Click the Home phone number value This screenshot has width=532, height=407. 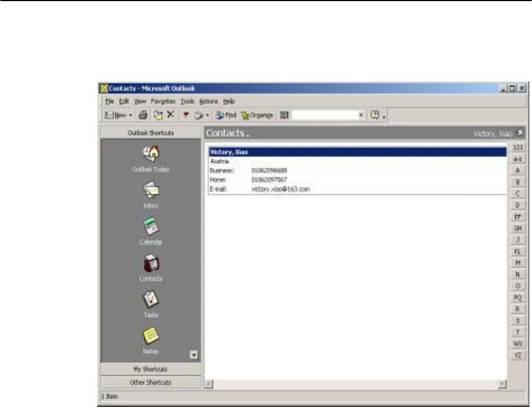269,179
